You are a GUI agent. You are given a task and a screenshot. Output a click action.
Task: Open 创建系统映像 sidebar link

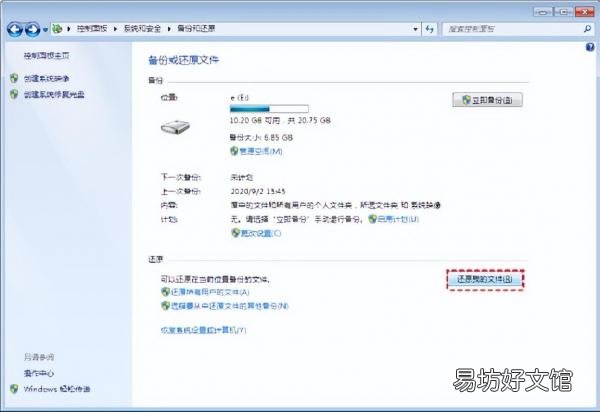point(47,79)
